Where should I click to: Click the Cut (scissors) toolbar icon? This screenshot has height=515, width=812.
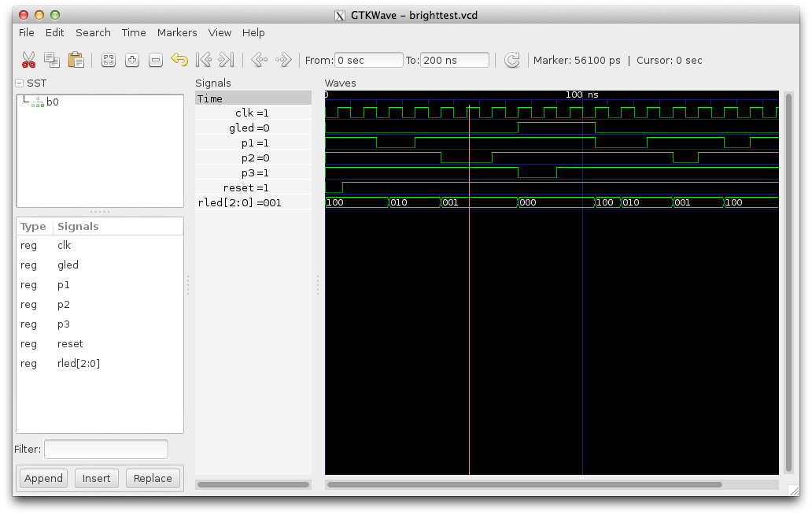click(28, 60)
